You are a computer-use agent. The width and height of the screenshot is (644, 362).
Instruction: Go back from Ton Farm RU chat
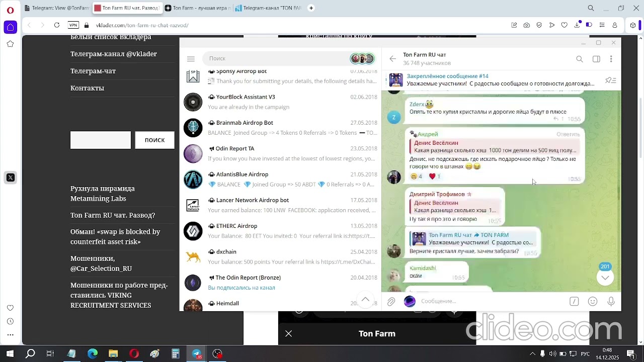[393, 59]
